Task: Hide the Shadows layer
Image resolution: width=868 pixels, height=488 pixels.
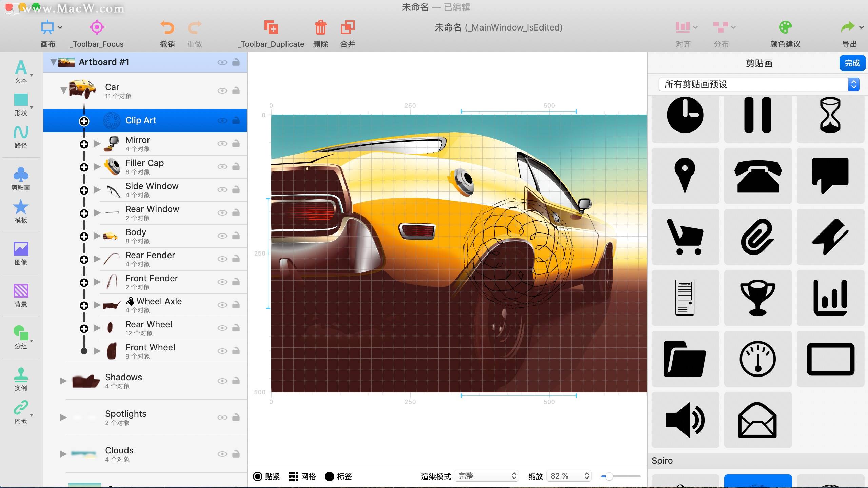Action: click(222, 381)
